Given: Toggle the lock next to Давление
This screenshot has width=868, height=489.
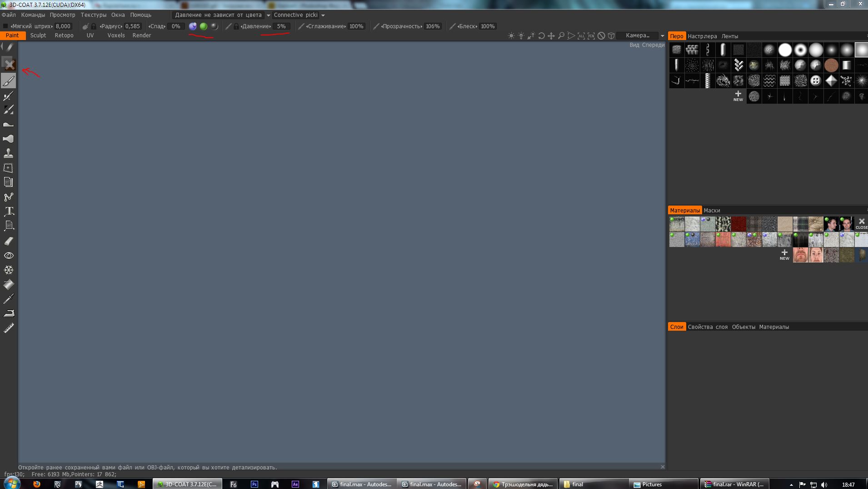Looking at the screenshot, I should 236,26.
